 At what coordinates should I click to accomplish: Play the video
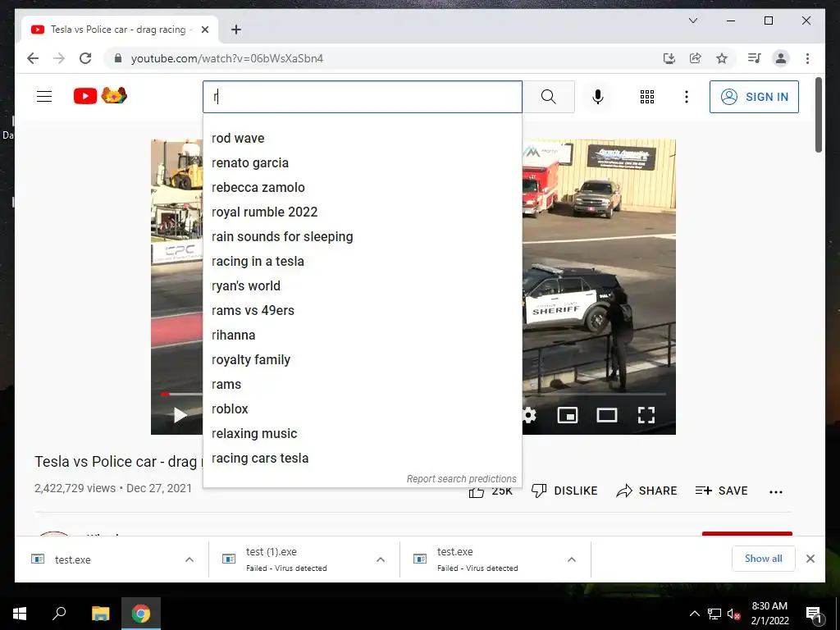click(x=180, y=415)
